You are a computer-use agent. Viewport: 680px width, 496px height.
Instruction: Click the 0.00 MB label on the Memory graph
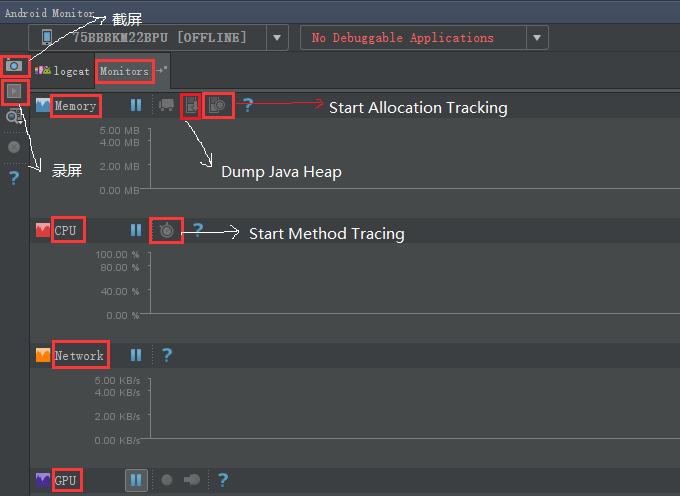point(119,190)
